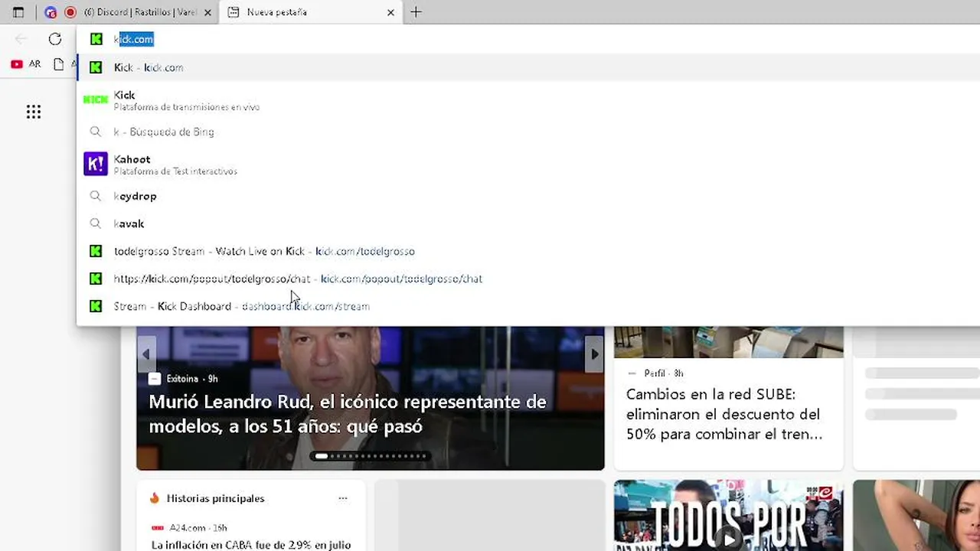980x551 pixels.
Task: Click the Historias principales heading
Action: [215, 498]
